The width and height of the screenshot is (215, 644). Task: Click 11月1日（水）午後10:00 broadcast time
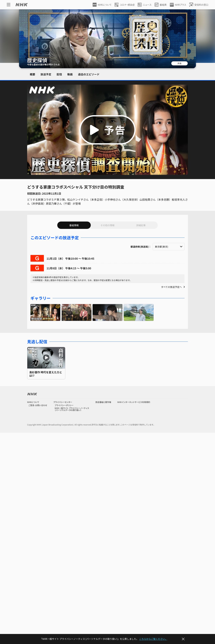point(70,258)
